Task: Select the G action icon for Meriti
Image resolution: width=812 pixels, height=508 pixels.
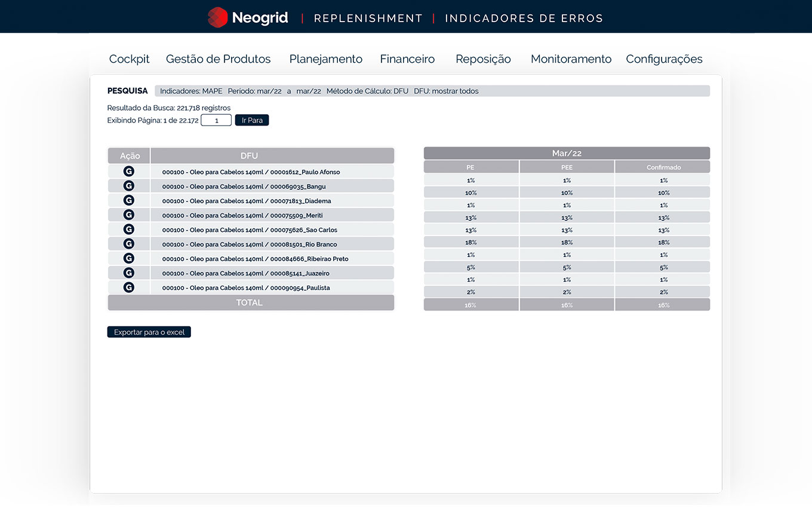Action: click(x=128, y=215)
